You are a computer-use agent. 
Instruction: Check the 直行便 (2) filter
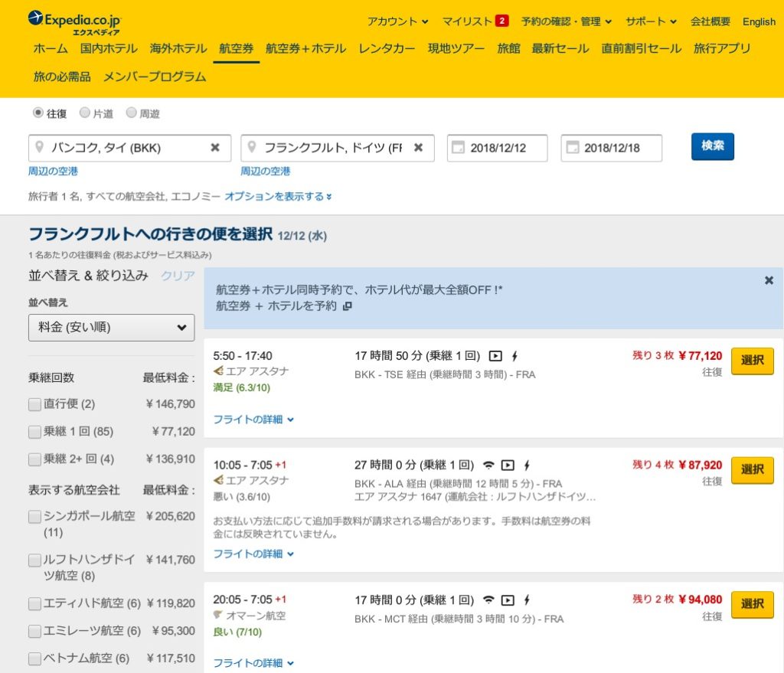tap(34, 404)
